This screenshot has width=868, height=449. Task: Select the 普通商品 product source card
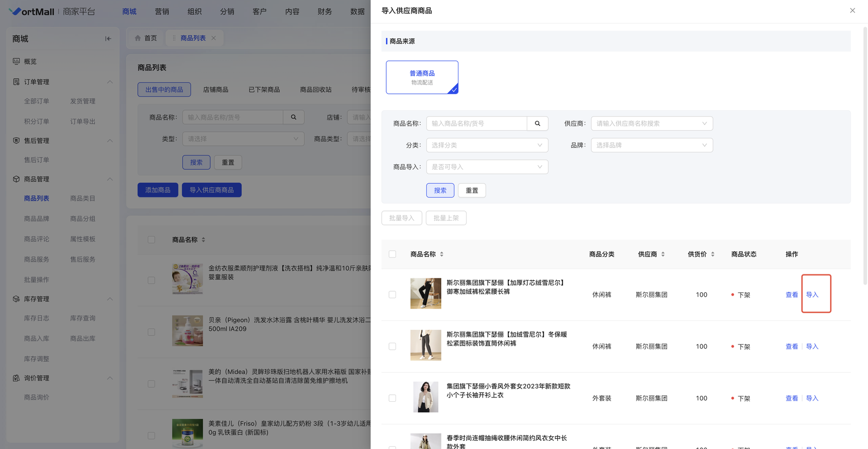(x=422, y=77)
